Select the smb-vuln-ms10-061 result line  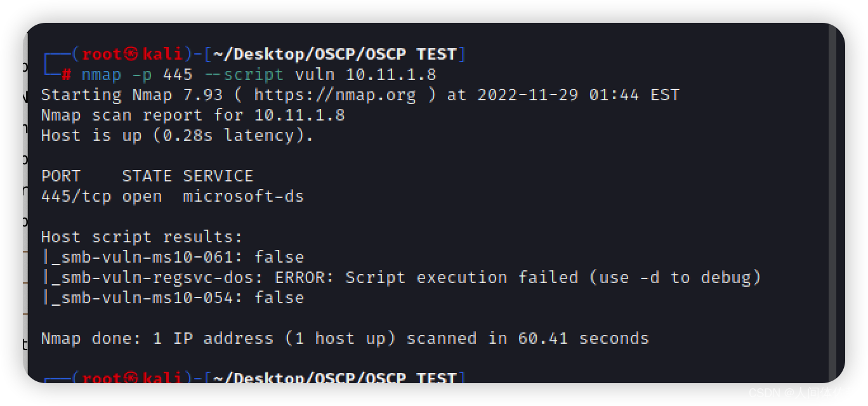click(x=173, y=257)
